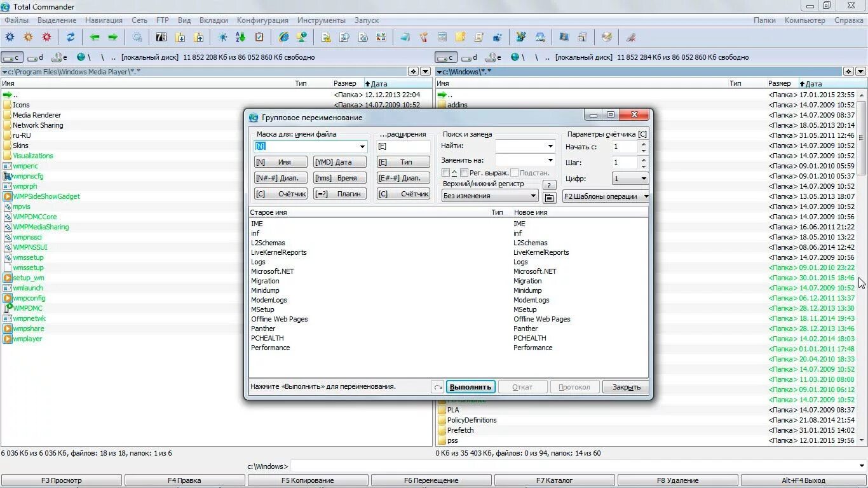Viewport: 868px width, 488px height.
Task: Click the orange star toolbar icon
Action: pos(28,37)
